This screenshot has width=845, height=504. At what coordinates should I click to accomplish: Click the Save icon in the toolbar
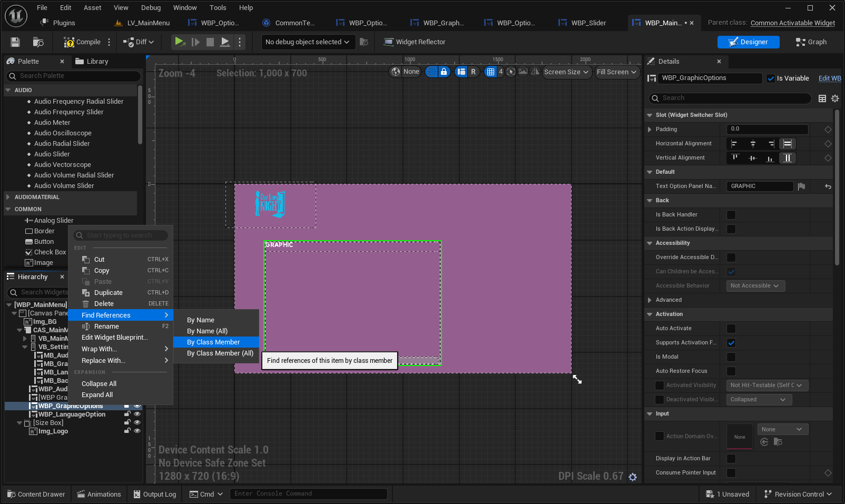[15, 42]
